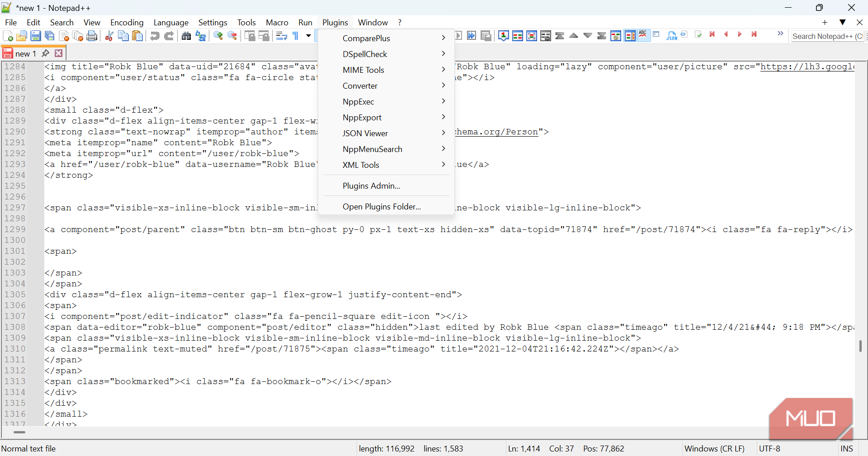The height and width of the screenshot is (456, 868).
Task: Click the Save All icon
Action: 50,36
